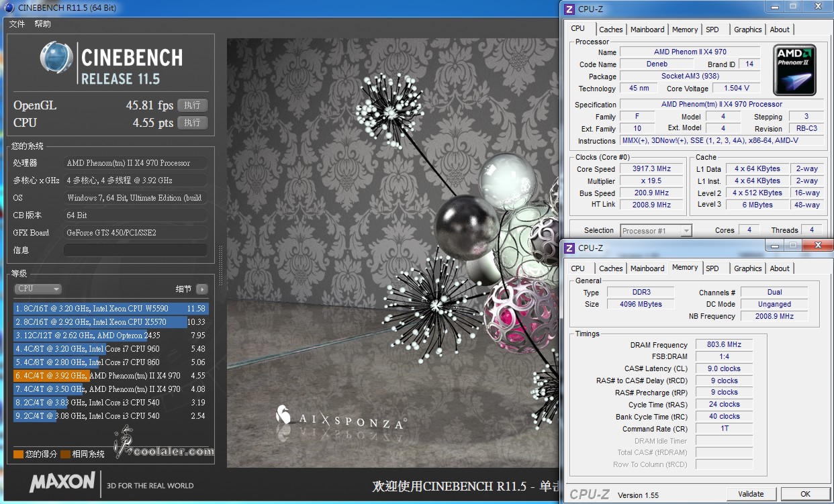
Task: Click the orange 您的得分 legend swatch
Action: pos(18,454)
